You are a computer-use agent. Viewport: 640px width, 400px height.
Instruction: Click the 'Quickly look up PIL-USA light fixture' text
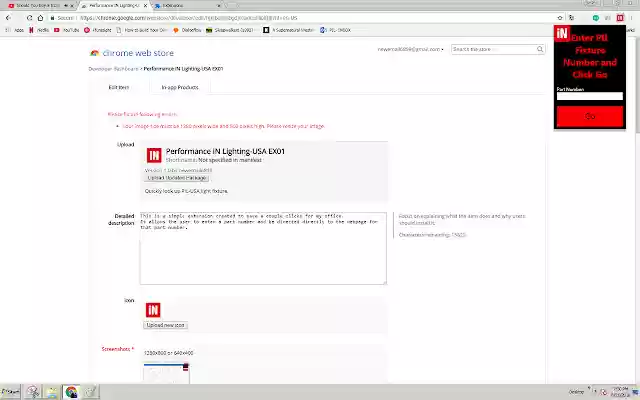pyautogui.click(x=187, y=191)
